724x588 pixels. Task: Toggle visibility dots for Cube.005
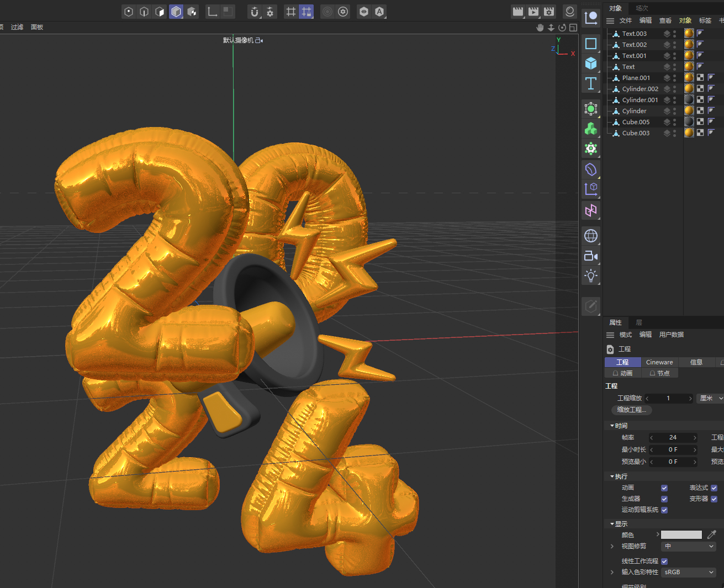tap(674, 122)
